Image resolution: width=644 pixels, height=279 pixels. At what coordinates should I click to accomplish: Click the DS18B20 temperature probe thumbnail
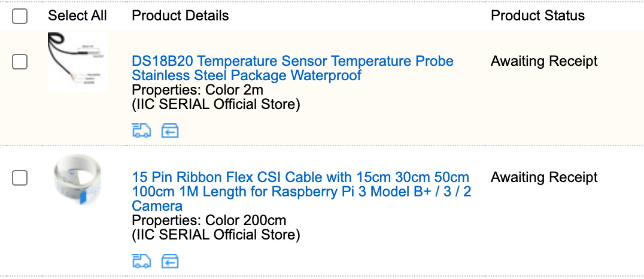[77, 62]
